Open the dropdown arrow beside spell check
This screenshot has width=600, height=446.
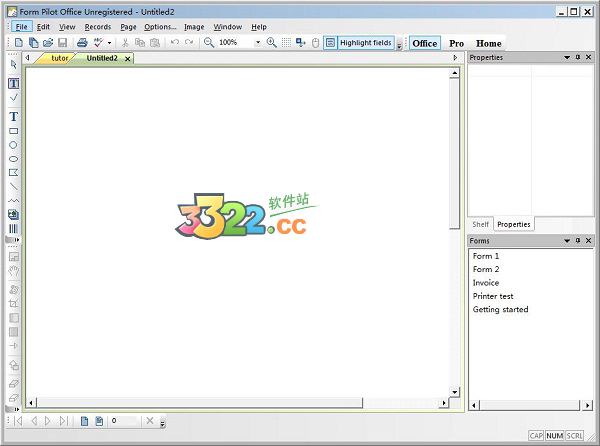tap(109, 42)
